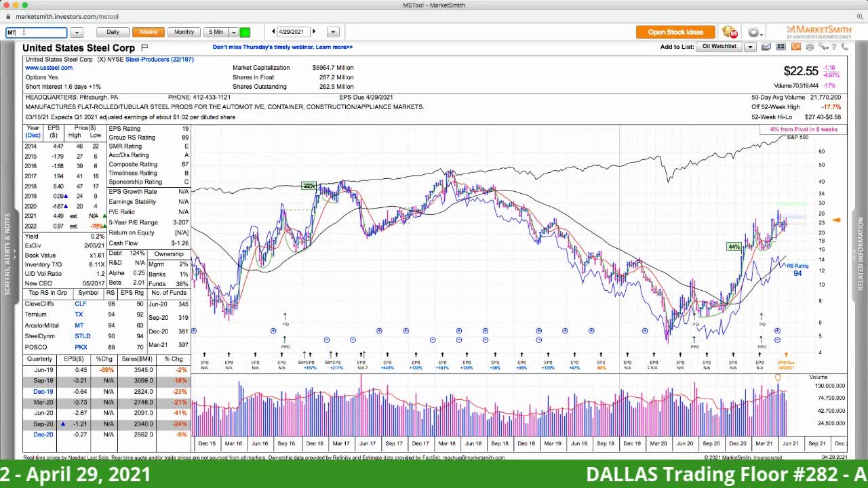Open the wrench tools menu
Image resolution: width=868 pixels, height=488 pixels.
pos(822,47)
